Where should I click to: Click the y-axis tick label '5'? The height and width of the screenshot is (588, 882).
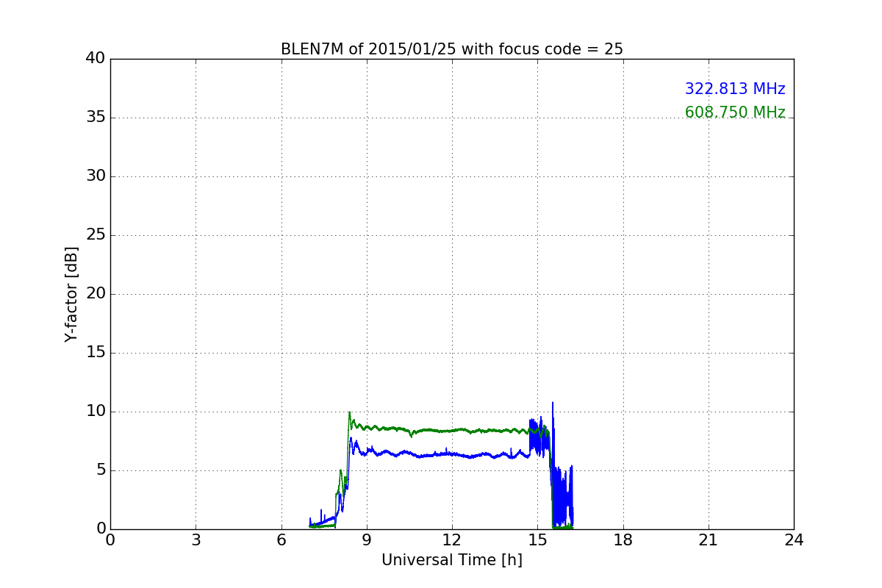tap(101, 470)
